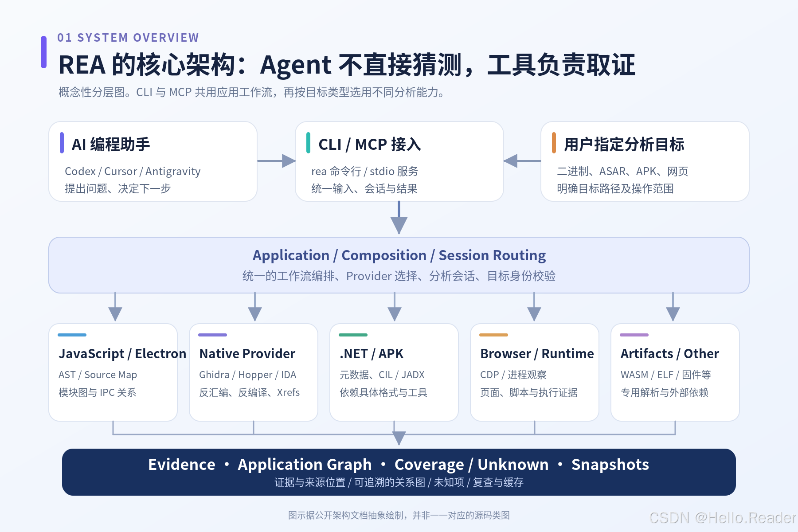Screen dimensions: 798x532
Task: Select the JavaScript / Electron provider card
Action: (113, 372)
